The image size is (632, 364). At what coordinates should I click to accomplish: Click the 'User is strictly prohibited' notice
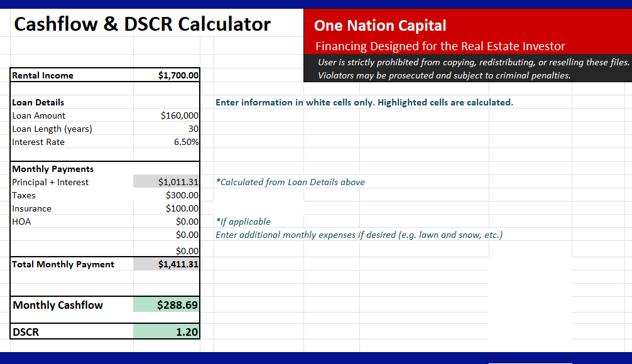coord(474,62)
